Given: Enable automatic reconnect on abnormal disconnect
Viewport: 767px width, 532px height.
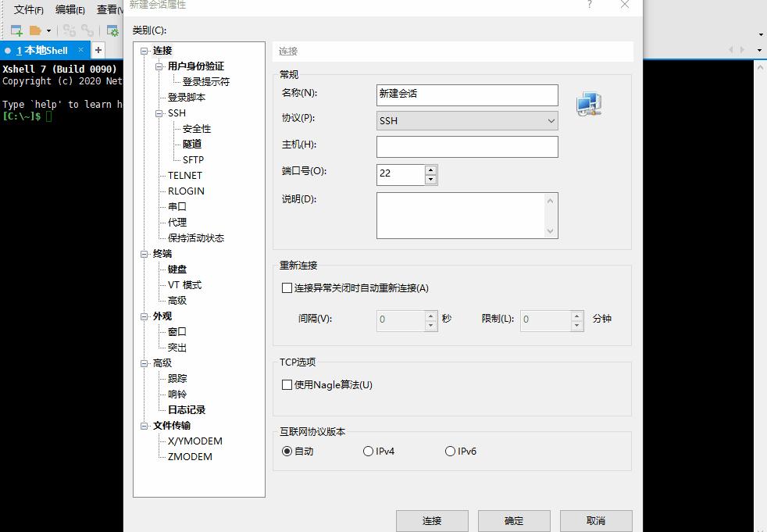Looking at the screenshot, I should 287,287.
